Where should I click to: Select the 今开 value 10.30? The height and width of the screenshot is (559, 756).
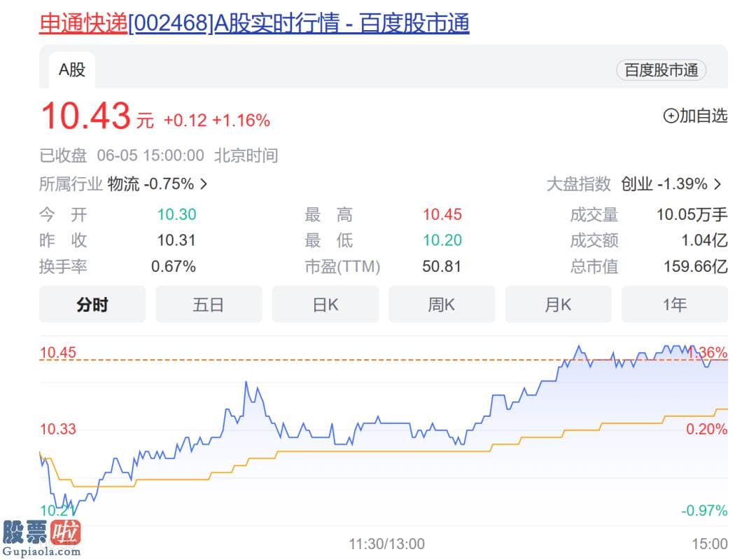point(176,214)
